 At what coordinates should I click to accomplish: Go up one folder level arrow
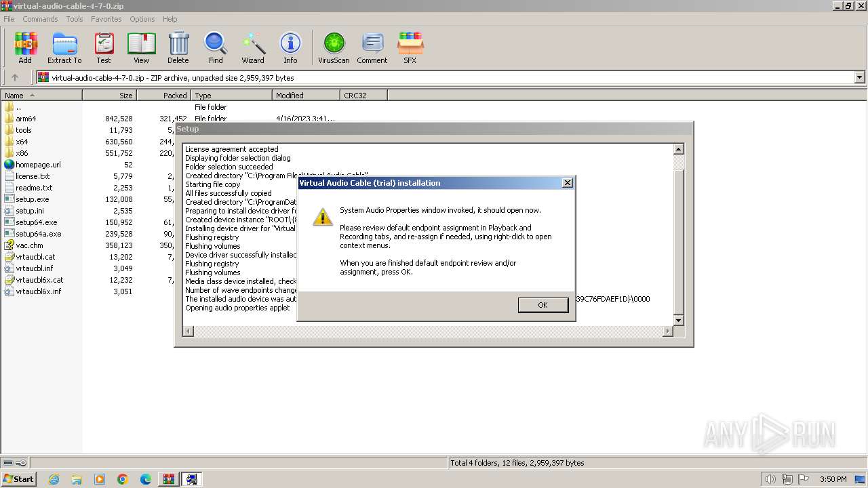coord(14,77)
